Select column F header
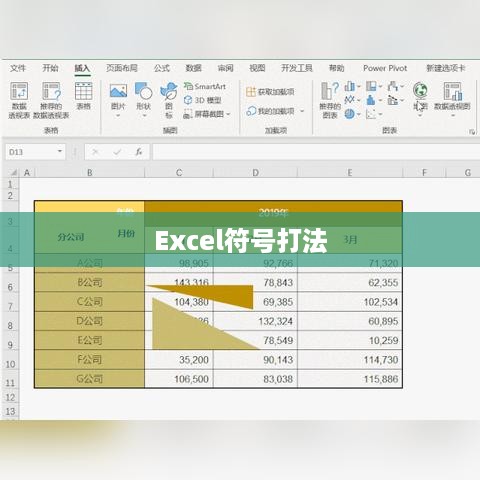 (424, 173)
